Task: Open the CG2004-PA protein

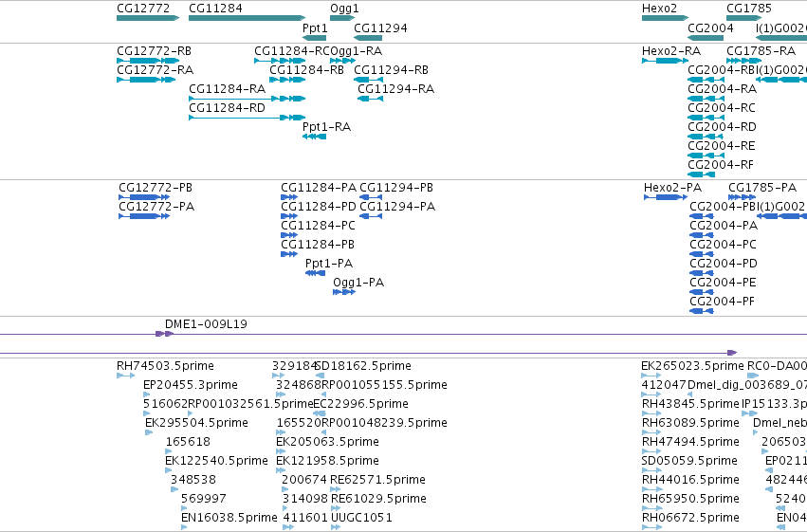Action: point(702,235)
